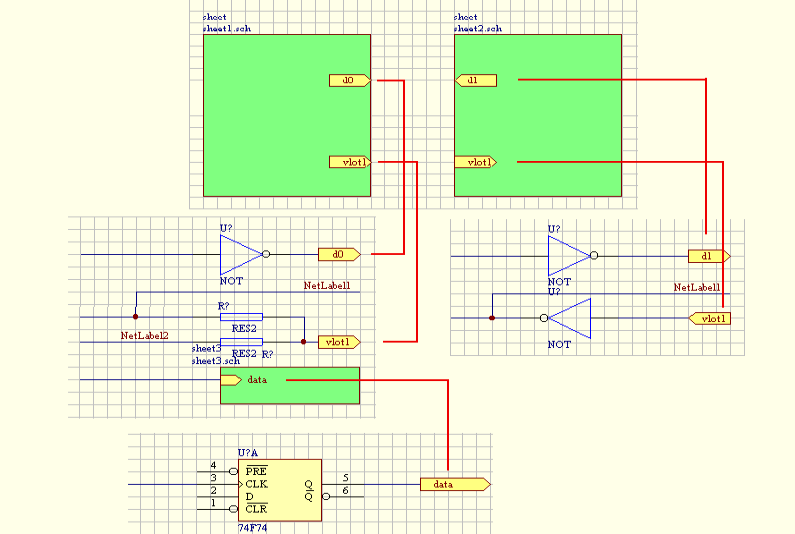The height and width of the screenshot is (534, 795).
Task: Click the left-facing NOT gate near vlot1
Action: click(x=569, y=319)
